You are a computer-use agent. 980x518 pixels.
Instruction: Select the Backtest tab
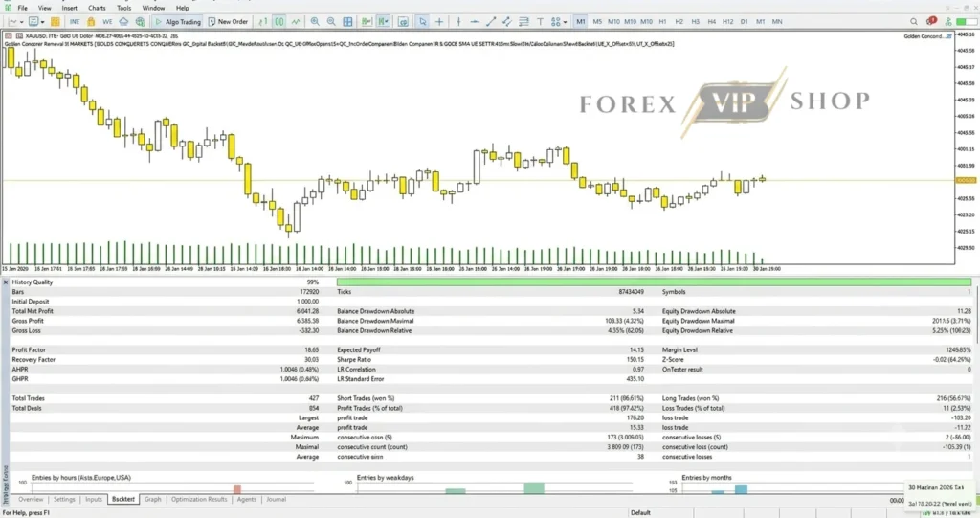point(123,499)
